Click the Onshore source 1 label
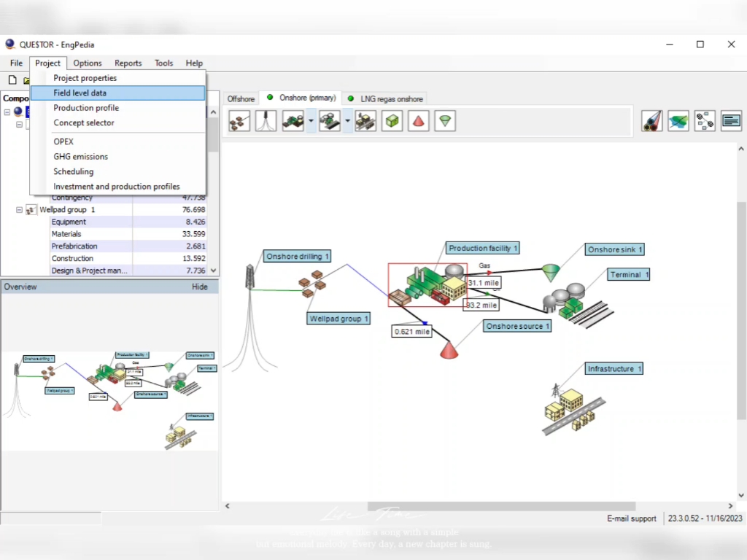 click(517, 326)
